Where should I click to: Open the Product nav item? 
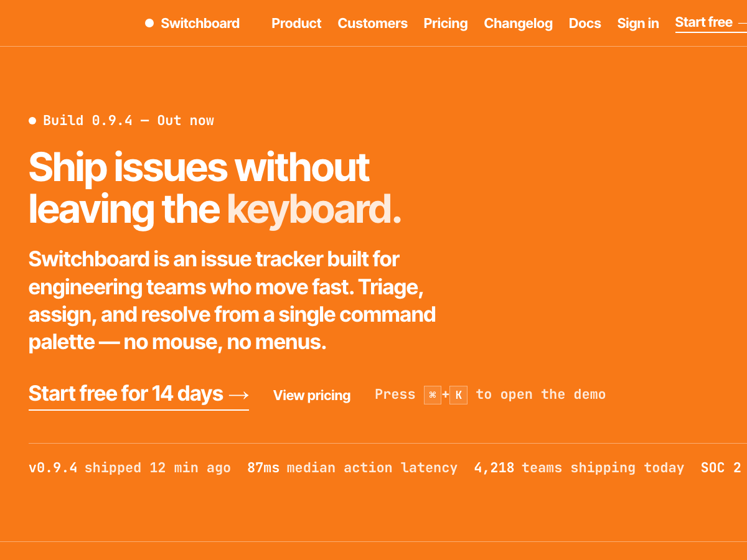click(x=296, y=23)
